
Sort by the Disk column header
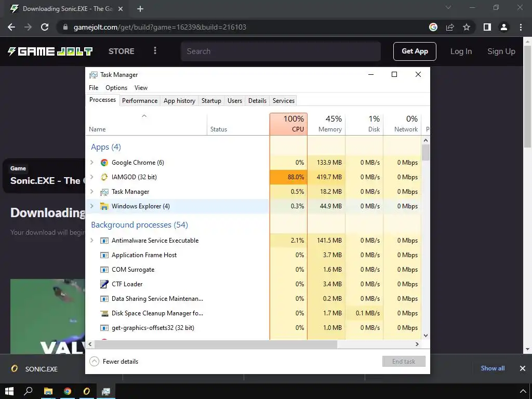pos(364,124)
